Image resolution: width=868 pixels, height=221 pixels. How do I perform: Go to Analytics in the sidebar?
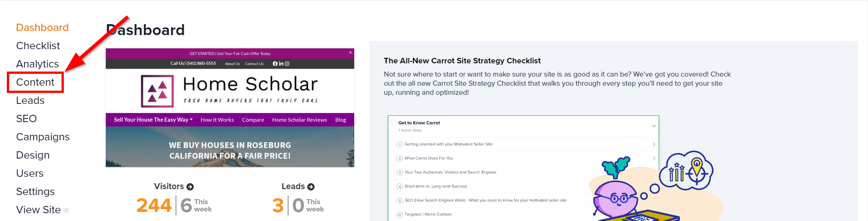click(x=37, y=64)
